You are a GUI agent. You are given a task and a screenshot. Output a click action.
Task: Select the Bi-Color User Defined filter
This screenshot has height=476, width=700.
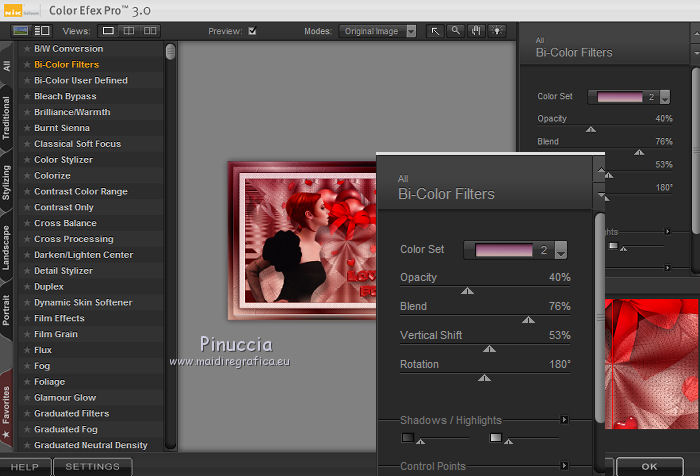(81, 80)
